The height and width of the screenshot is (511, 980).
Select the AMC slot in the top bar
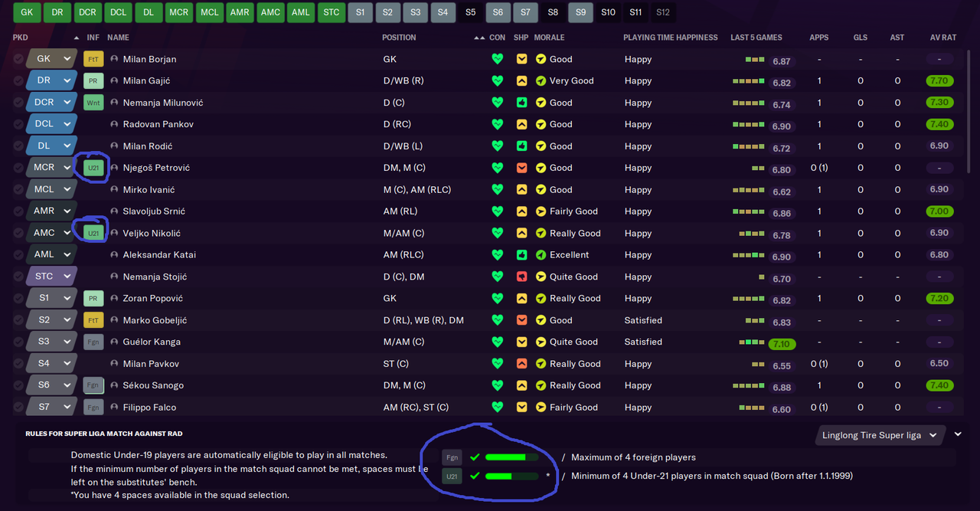pos(270,12)
